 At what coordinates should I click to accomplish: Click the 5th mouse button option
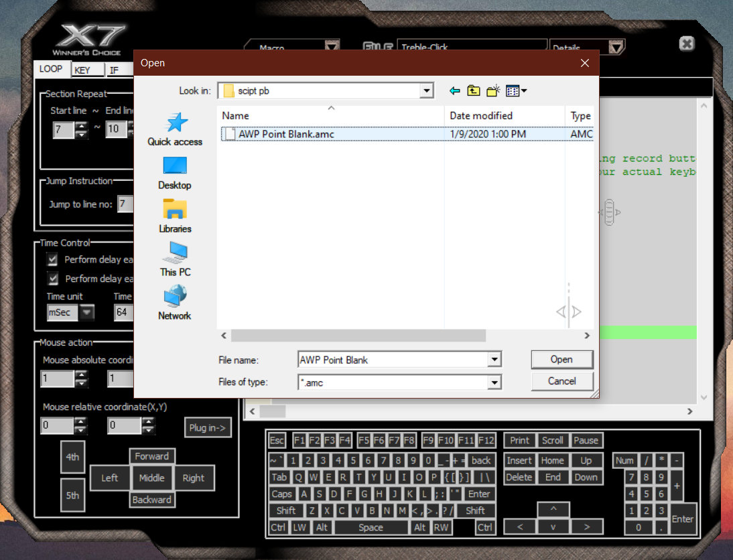(x=72, y=495)
